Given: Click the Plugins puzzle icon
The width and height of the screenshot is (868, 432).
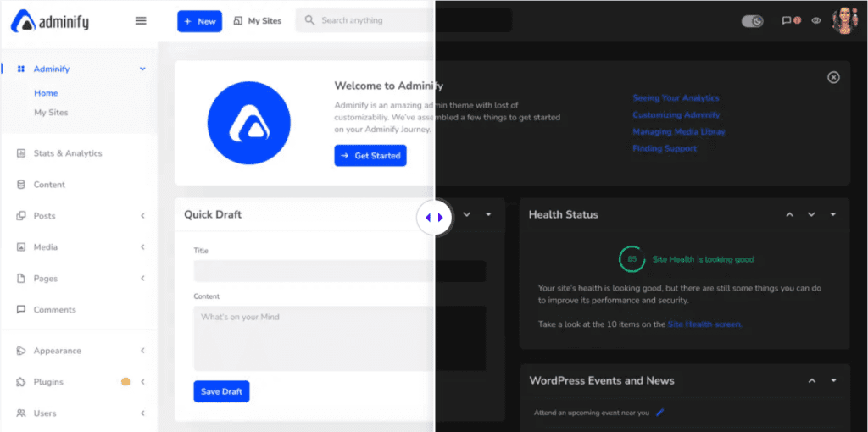Looking at the screenshot, I should 21,382.
